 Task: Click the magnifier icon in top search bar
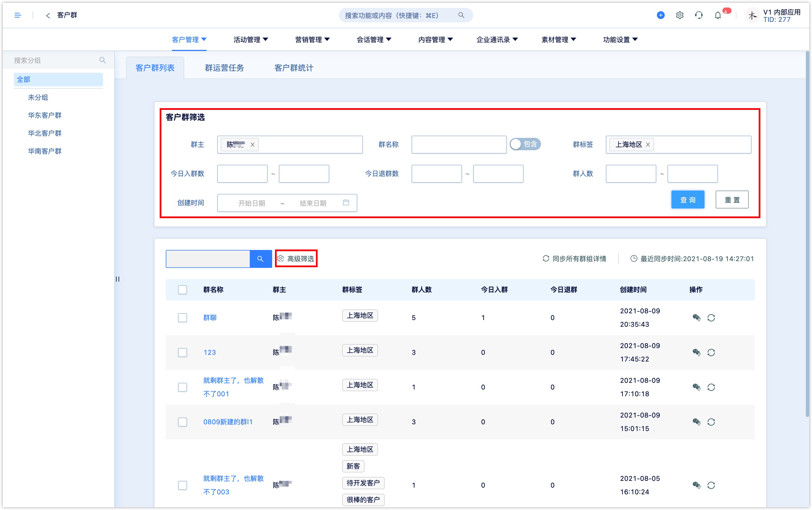tap(461, 15)
